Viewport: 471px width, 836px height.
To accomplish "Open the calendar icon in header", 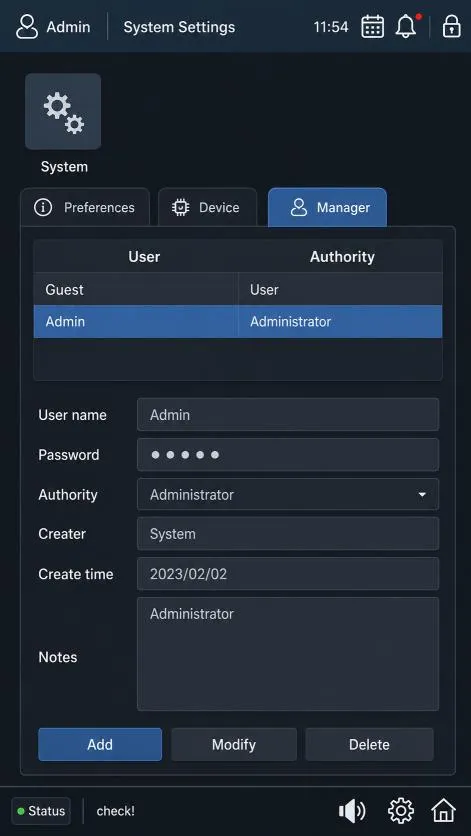I will 372,27.
